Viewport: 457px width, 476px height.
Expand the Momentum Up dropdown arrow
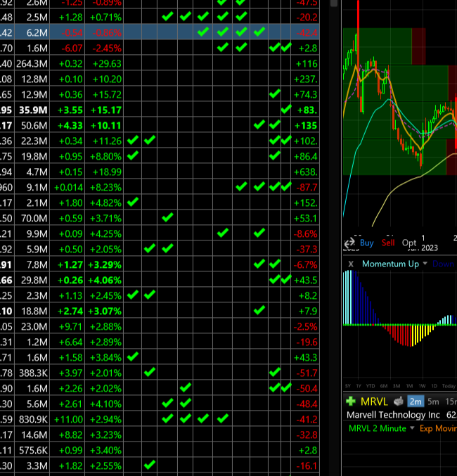425,264
